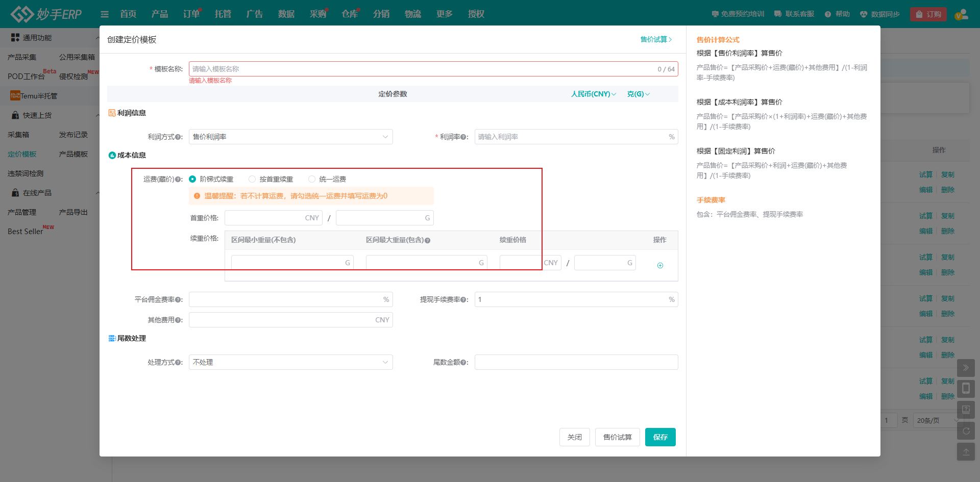Click the refresh icon in the right floating toolbar
980x482 pixels.
click(x=966, y=430)
